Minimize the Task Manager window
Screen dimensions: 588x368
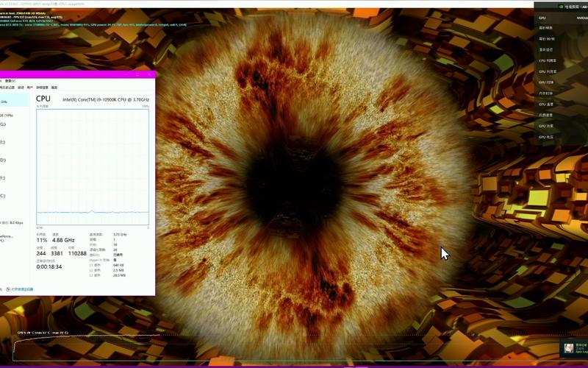(x=126, y=74)
